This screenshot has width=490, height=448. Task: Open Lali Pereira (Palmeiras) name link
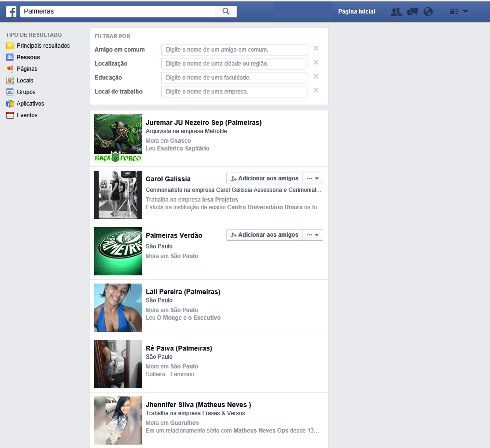pyautogui.click(x=183, y=292)
